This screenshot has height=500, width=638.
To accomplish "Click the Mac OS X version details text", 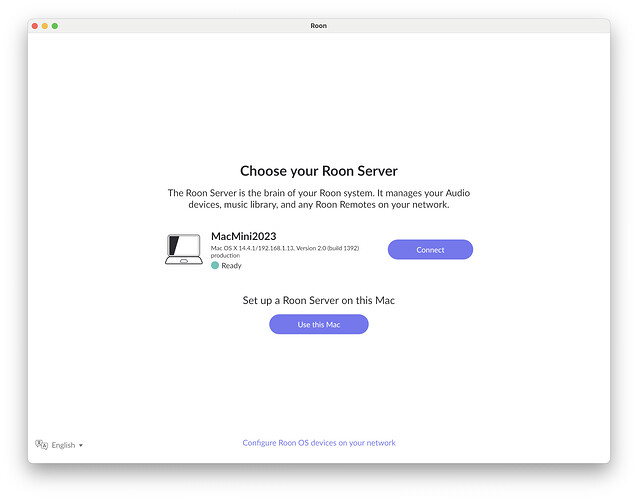I will coord(285,251).
